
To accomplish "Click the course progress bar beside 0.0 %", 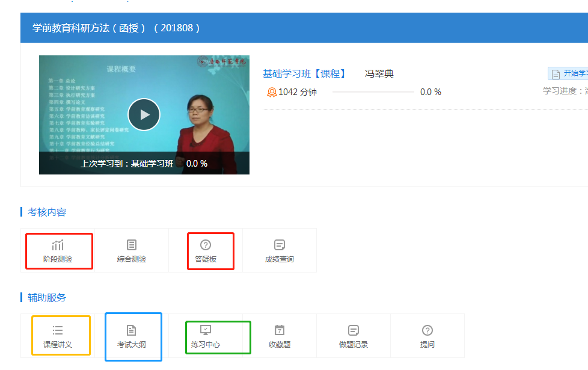I will (x=373, y=91).
